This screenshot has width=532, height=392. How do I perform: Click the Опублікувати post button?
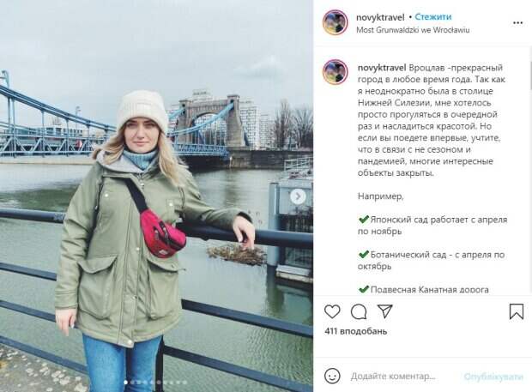[493, 376]
